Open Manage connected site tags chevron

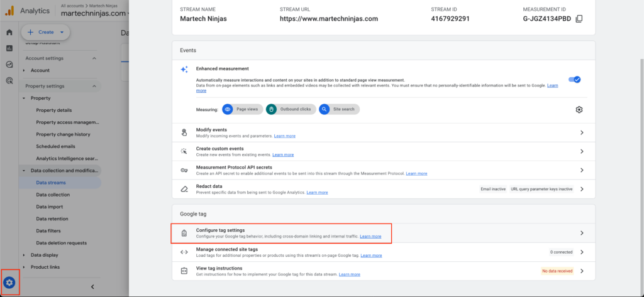(x=582, y=252)
